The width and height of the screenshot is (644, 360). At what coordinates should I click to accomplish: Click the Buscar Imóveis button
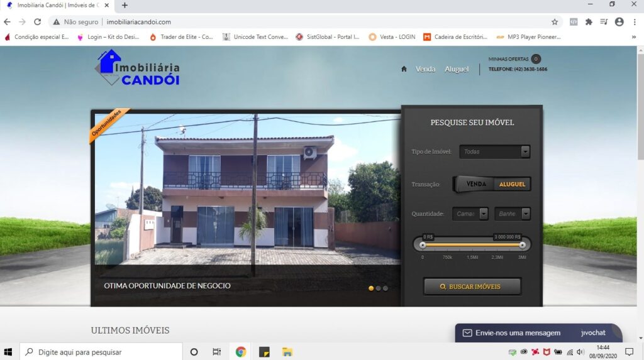tap(472, 286)
